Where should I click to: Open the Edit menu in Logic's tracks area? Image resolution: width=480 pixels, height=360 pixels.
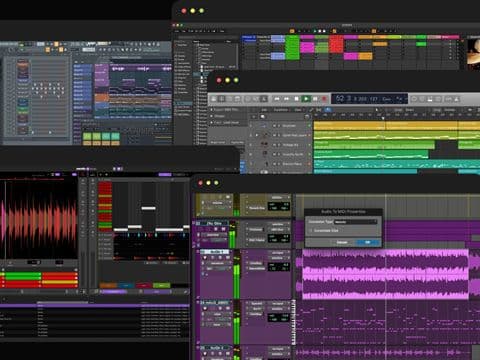click(x=265, y=110)
